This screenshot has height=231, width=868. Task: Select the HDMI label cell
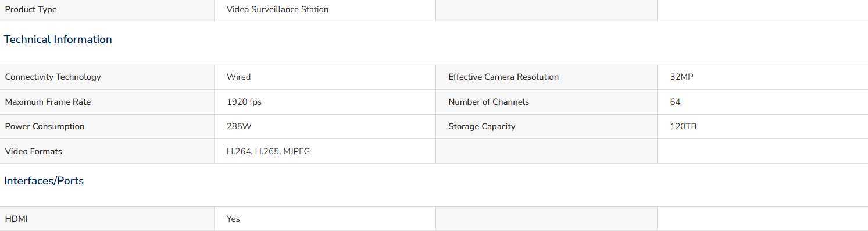coord(107,219)
